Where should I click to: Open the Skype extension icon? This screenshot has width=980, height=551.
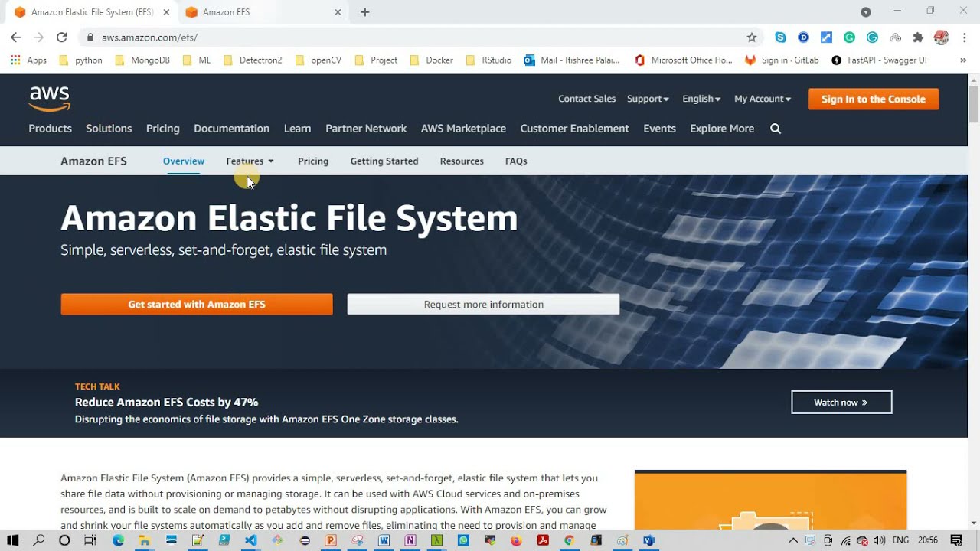tap(780, 37)
